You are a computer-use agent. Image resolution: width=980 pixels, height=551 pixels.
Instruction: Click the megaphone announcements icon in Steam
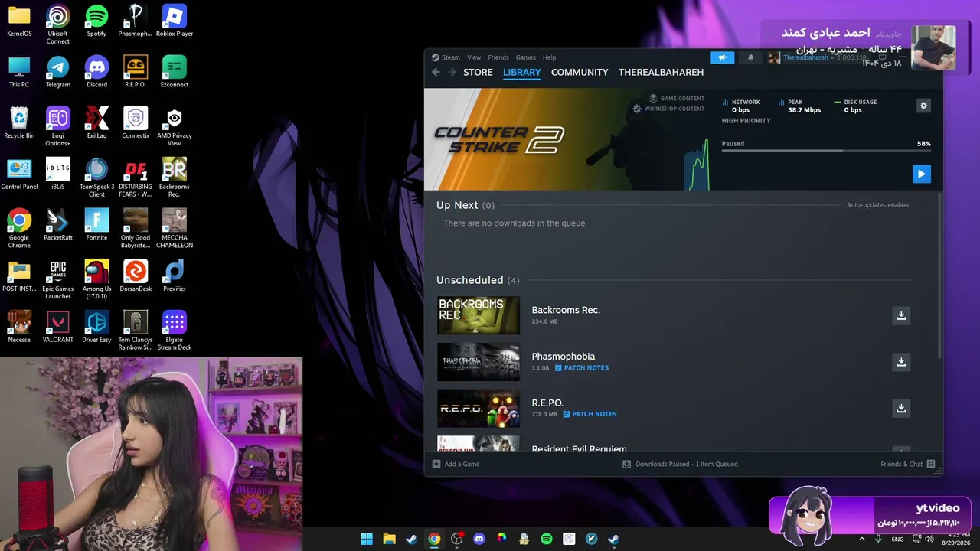[722, 57]
